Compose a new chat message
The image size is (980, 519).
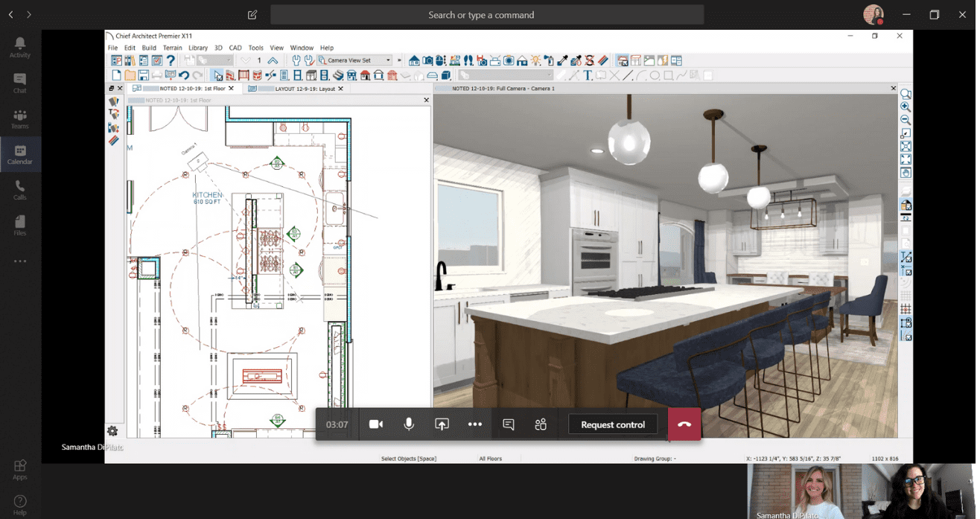pos(252,15)
